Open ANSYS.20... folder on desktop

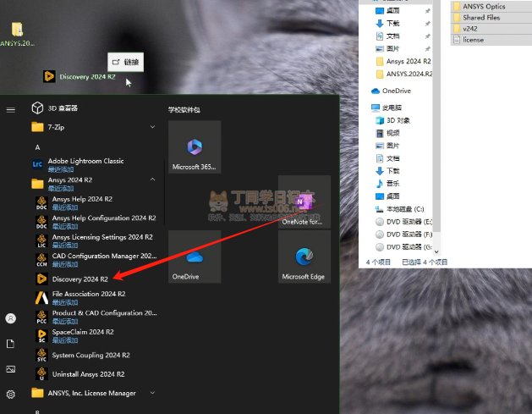point(17,34)
